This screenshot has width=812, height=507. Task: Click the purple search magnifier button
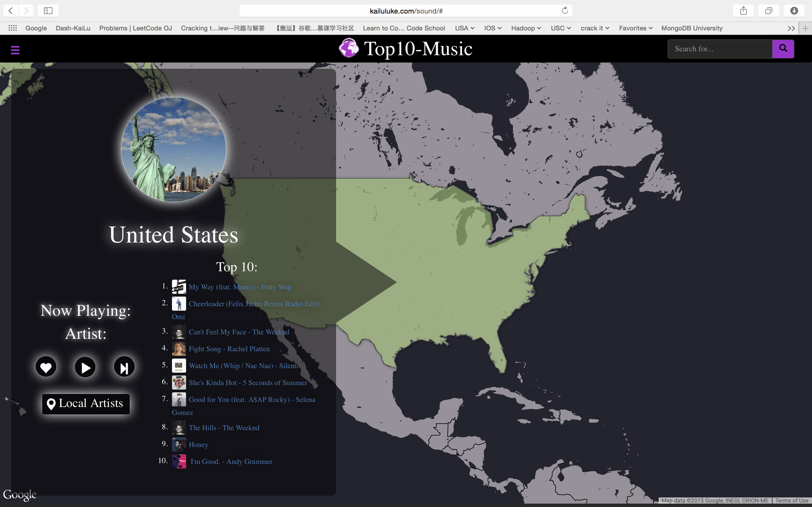point(783,49)
